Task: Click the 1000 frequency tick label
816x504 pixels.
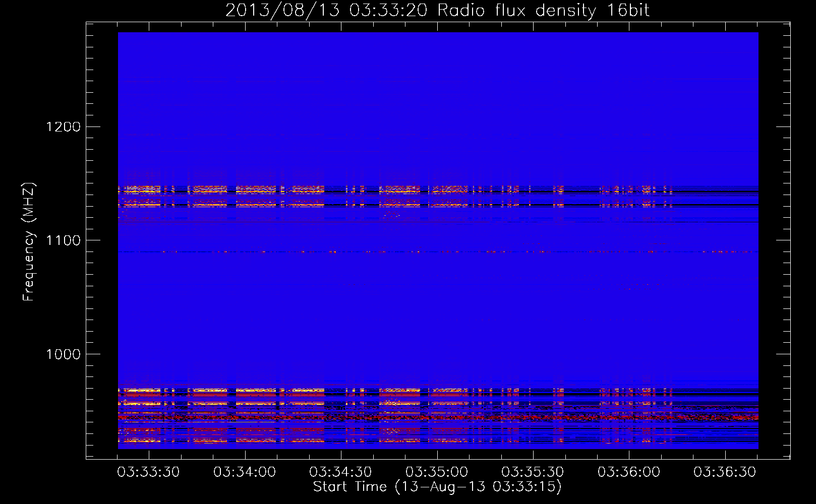Action: 64,354
